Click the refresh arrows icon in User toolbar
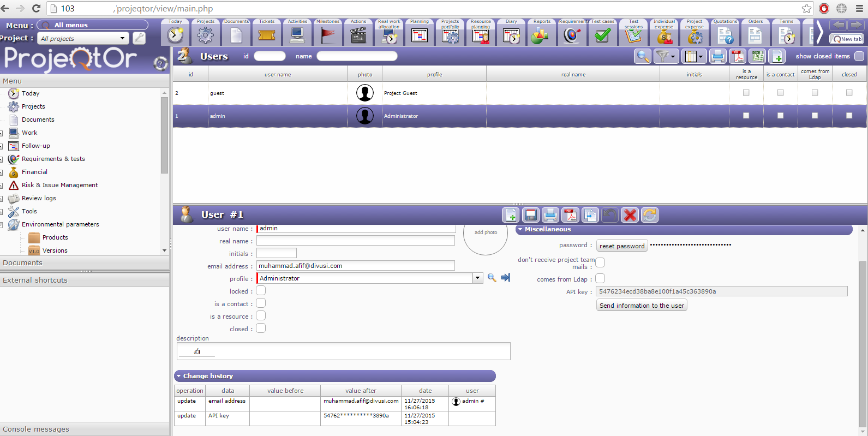Image resolution: width=868 pixels, height=436 pixels. click(649, 215)
